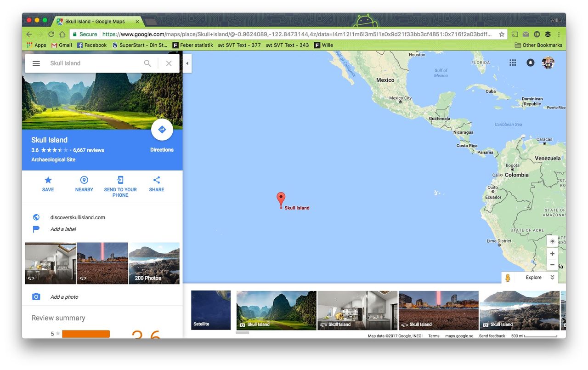
Task: Click Add a photo
Action: (x=64, y=297)
